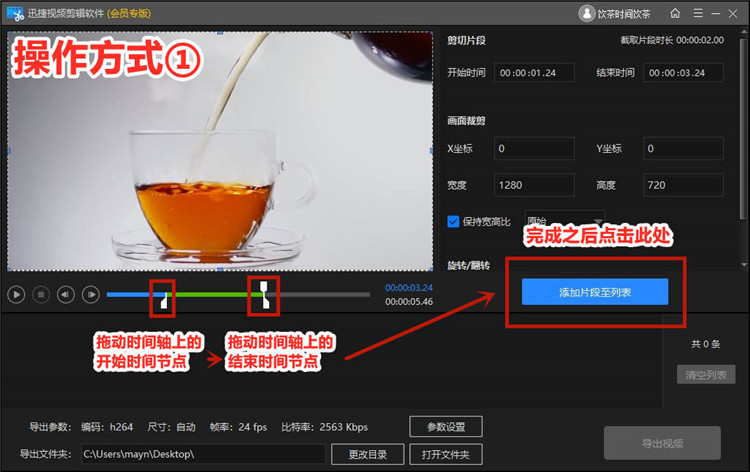Click the 比特率: 2563 Kbps text
This screenshot has width=750, height=472.
(x=324, y=427)
